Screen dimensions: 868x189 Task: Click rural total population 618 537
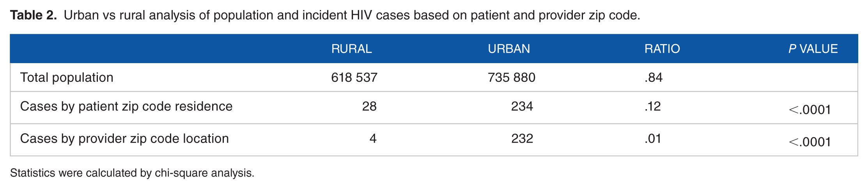[x=354, y=78]
